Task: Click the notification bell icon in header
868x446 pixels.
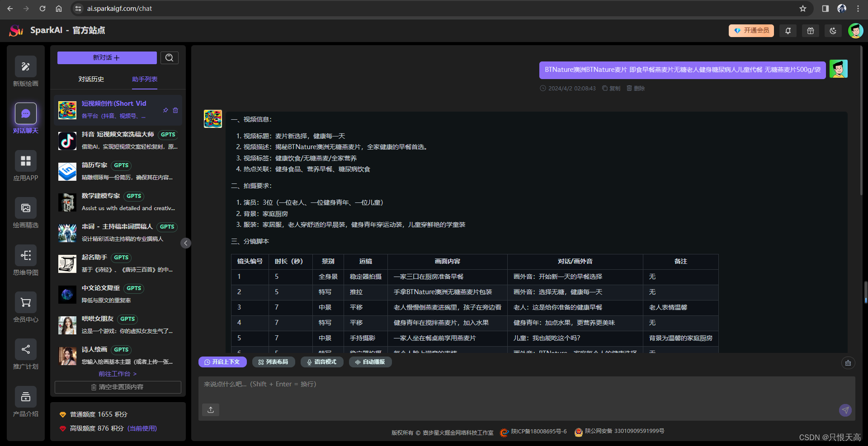Action: (x=788, y=31)
